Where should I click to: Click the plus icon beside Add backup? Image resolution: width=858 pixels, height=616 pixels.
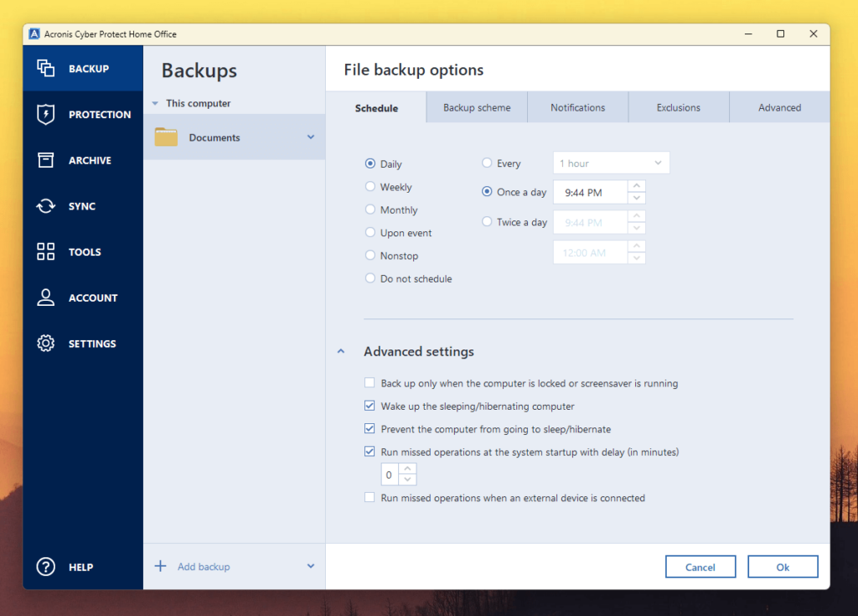(160, 567)
